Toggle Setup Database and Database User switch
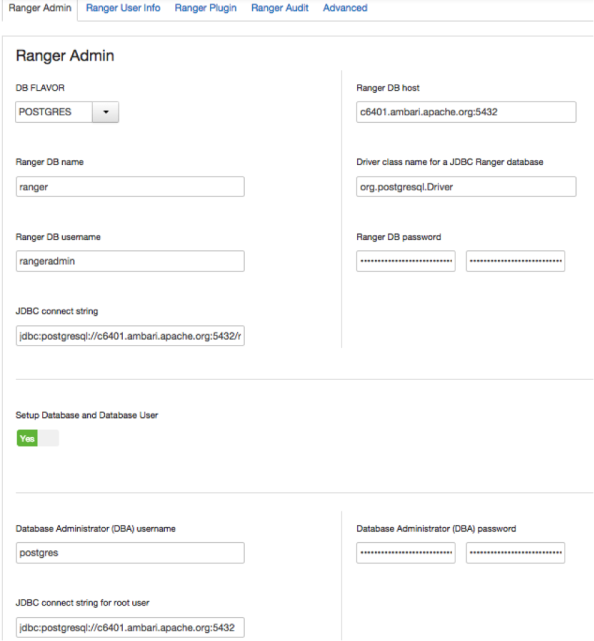Screen dimensions: 594x641 (x=38, y=438)
